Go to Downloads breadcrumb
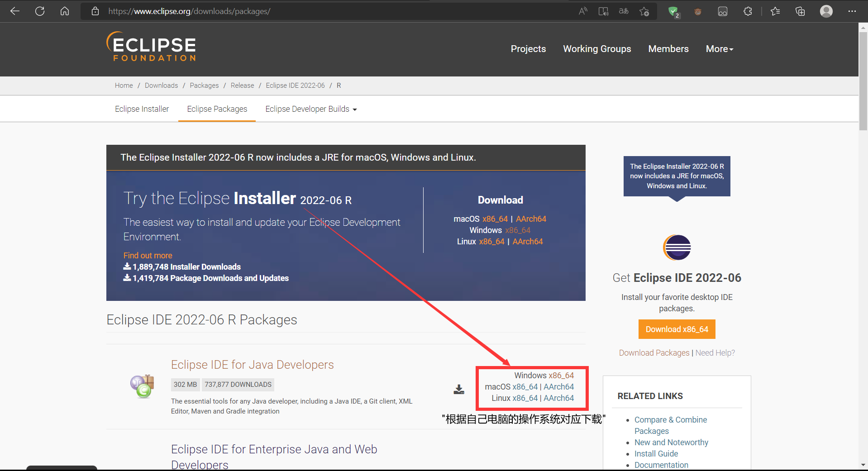Screen dimensions: 868x471 pos(161,86)
